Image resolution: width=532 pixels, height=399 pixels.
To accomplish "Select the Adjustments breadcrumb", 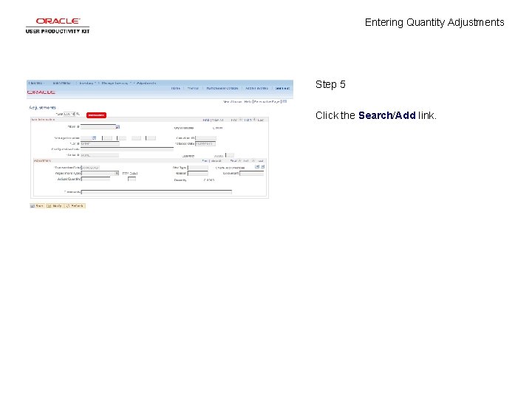I will point(146,83).
